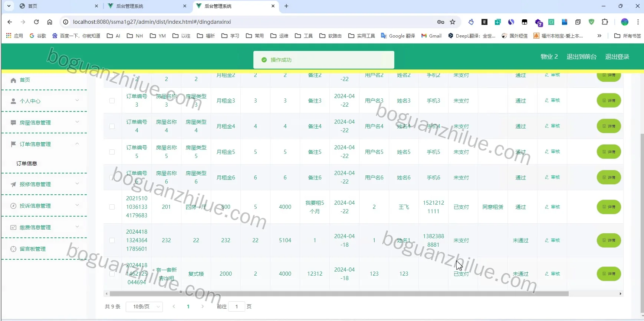Open the 福昕 bookmark folder

pyautogui.click(x=206, y=36)
